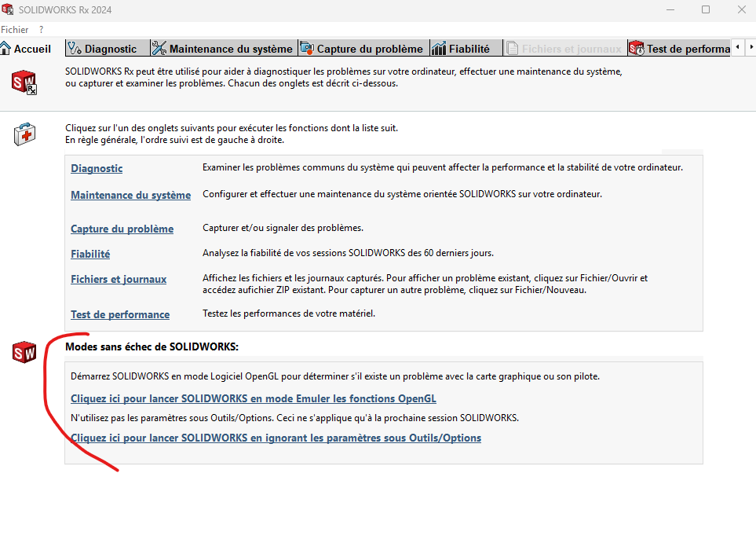Viewport: 756px width, 539px height.
Task: Open the Fichier menu
Action: pos(15,29)
